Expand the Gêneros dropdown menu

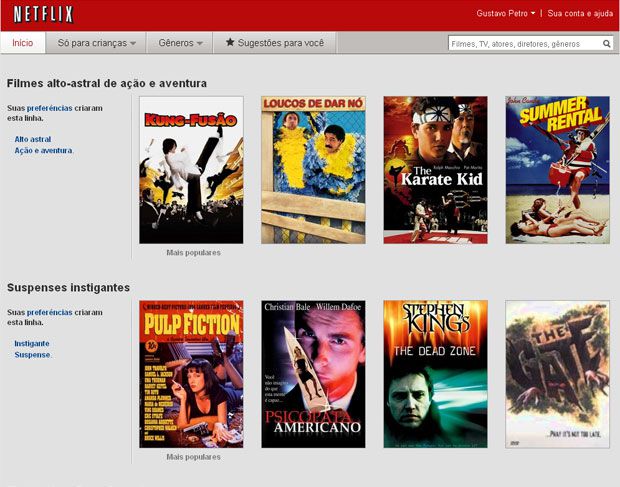(x=180, y=43)
